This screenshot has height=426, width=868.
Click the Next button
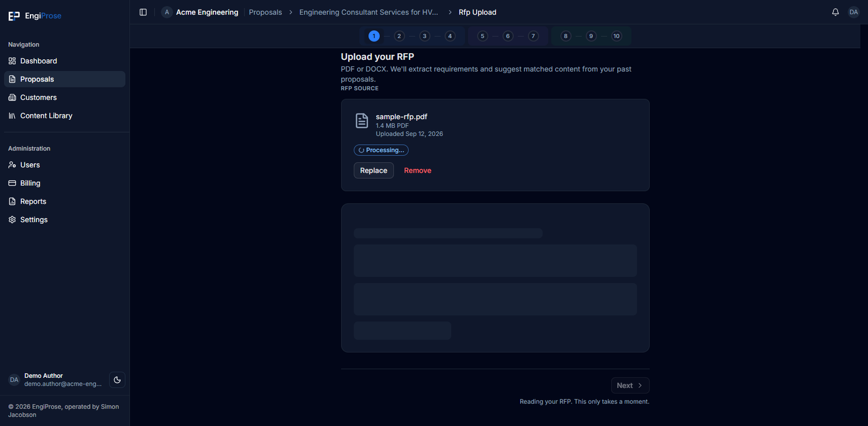point(630,386)
